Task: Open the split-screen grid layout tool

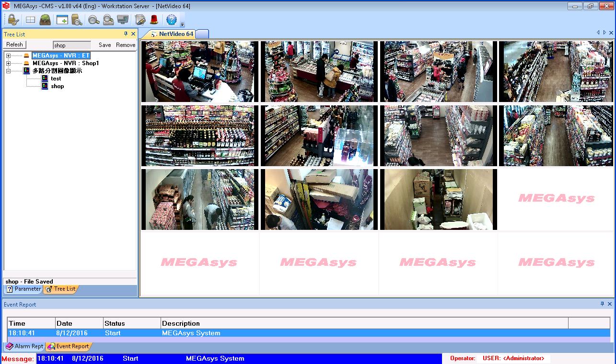Action: click(x=30, y=20)
